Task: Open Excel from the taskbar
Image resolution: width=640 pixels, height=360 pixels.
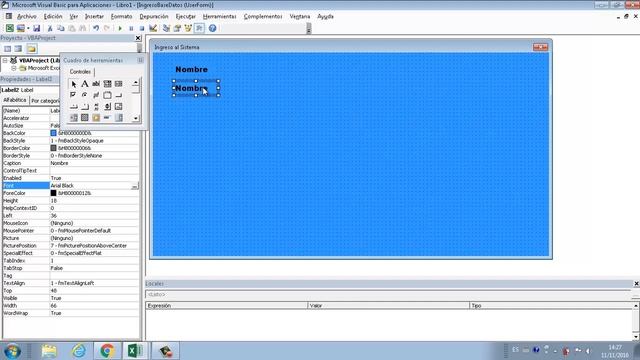Action: point(135,351)
